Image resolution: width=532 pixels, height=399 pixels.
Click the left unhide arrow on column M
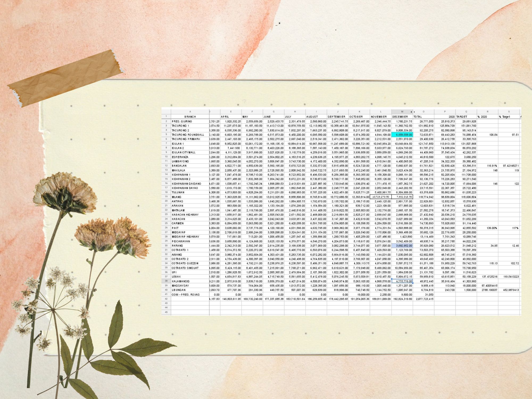tap(411, 112)
